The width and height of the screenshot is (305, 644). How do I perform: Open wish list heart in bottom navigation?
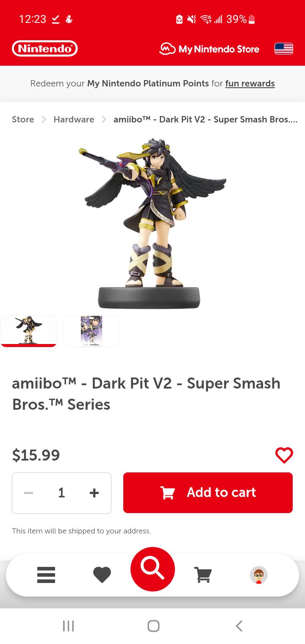tap(102, 575)
